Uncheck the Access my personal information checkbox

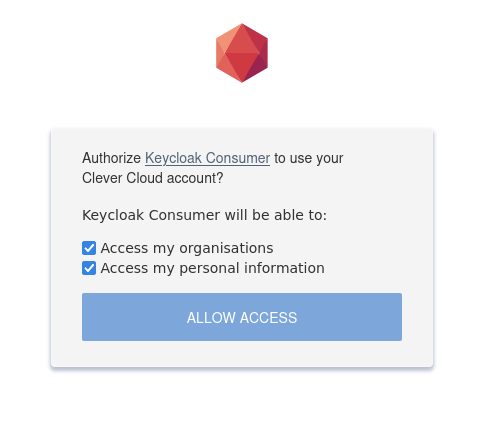click(89, 268)
